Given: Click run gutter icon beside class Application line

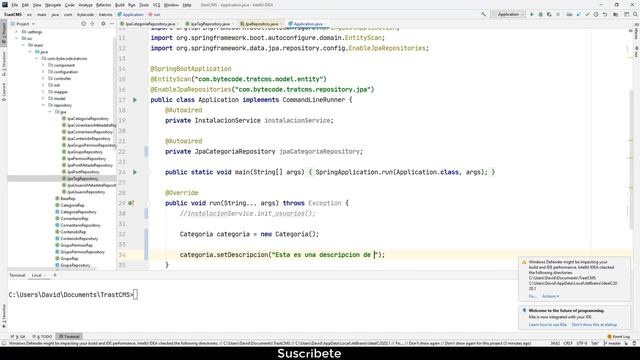Looking at the screenshot, I should [x=135, y=100].
